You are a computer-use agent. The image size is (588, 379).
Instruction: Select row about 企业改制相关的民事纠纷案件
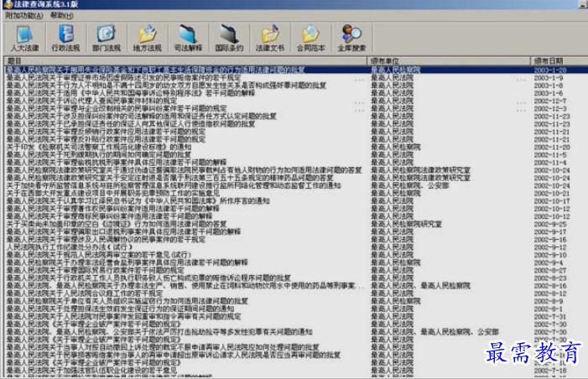[x=295, y=108]
